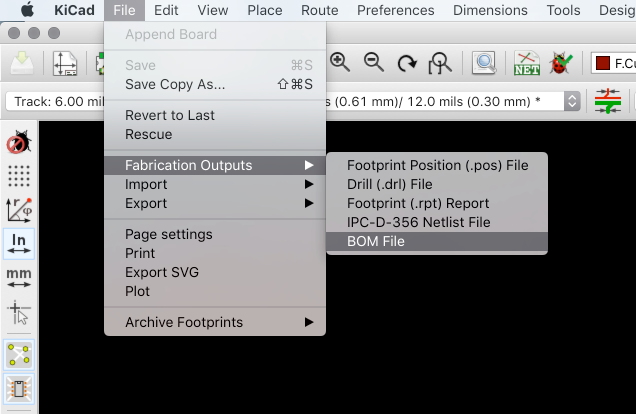Toggle grid display dots icon

19,176
